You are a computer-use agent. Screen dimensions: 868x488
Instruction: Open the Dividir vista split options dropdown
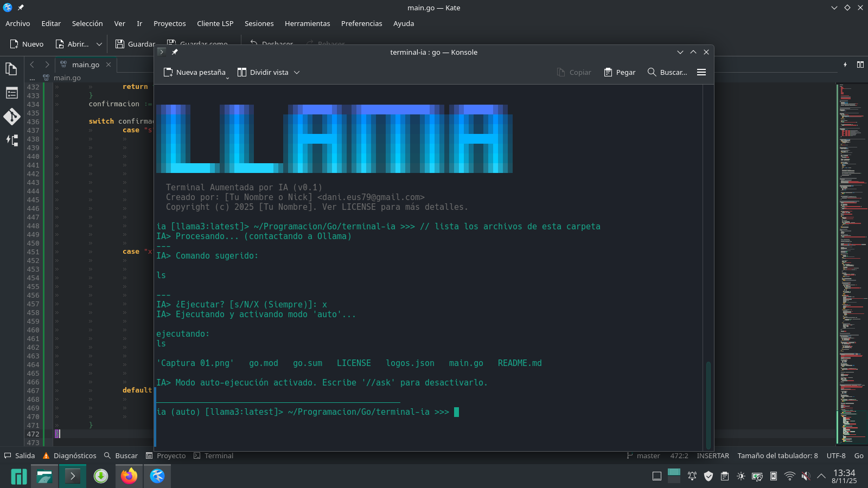[296, 72]
